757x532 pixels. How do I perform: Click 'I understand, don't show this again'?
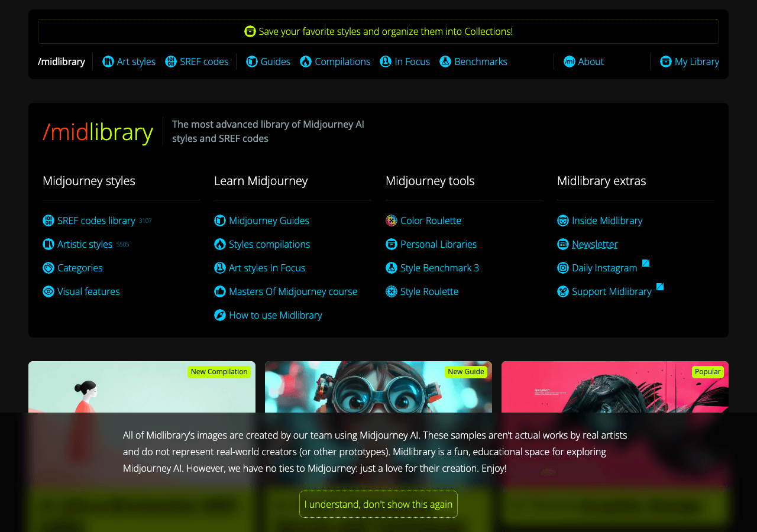(x=378, y=504)
